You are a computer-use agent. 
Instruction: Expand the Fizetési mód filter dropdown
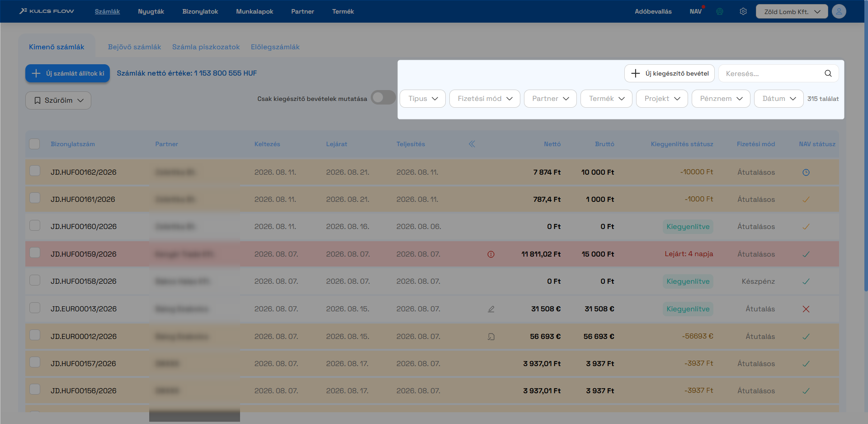[485, 99]
